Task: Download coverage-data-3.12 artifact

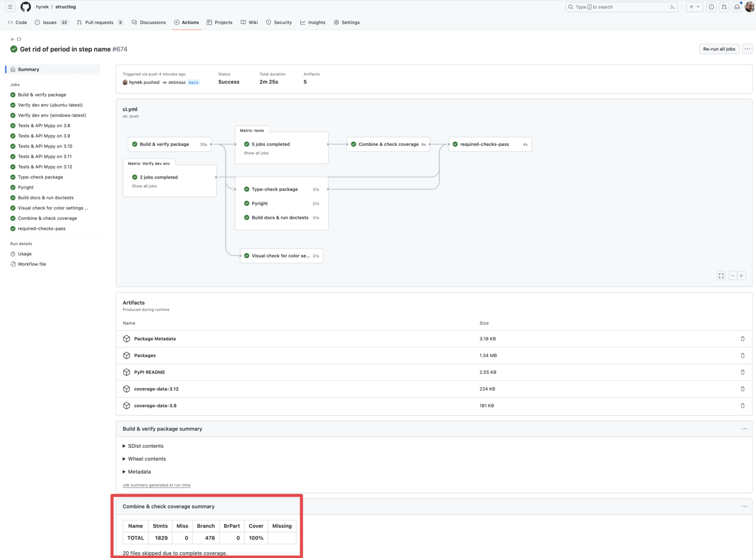Action: tap(156, 389)
